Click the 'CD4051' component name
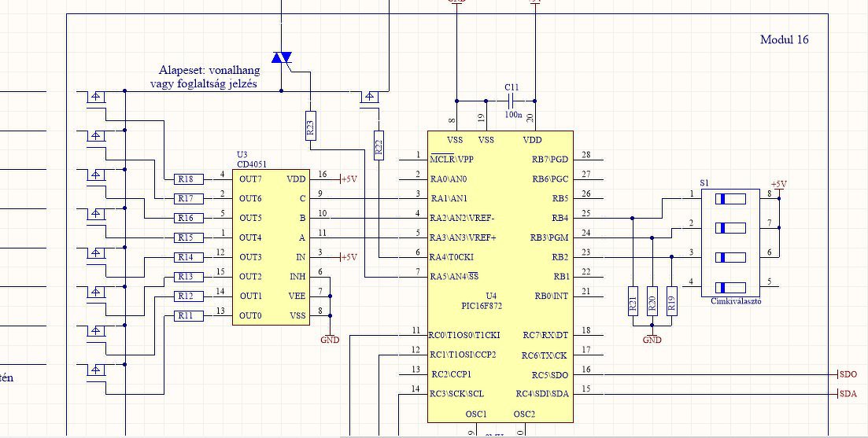This screenshot has width=868, height=438. 252,164
